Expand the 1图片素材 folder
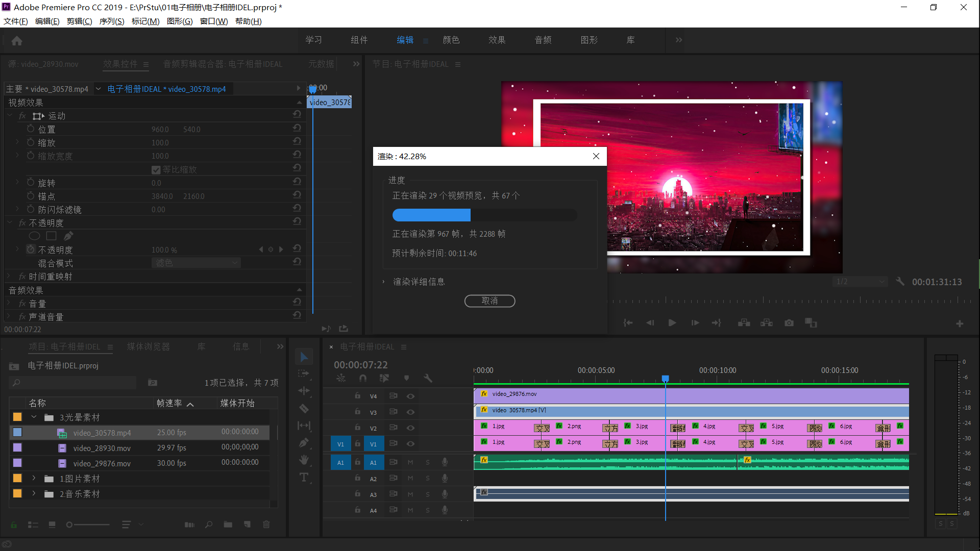The width and height of the screenshot is (980, 551). [x=34, y=479]
